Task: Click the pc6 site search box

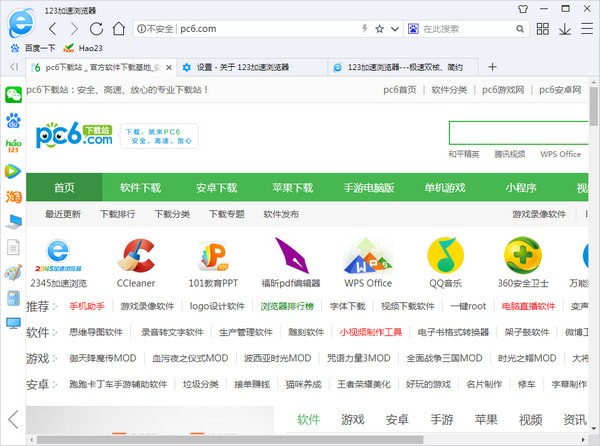Action: point(520,133)
